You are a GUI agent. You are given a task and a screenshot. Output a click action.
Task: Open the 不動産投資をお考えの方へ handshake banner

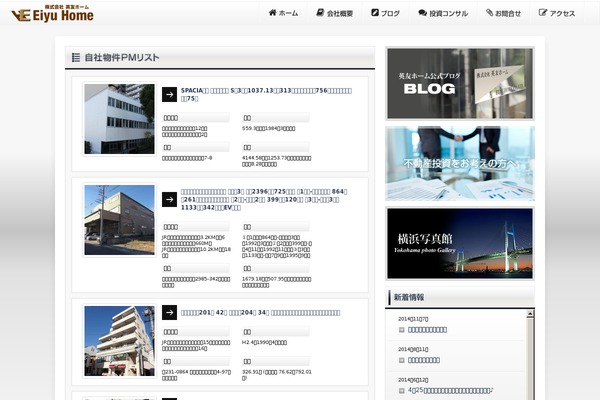[x=460, y=163]
